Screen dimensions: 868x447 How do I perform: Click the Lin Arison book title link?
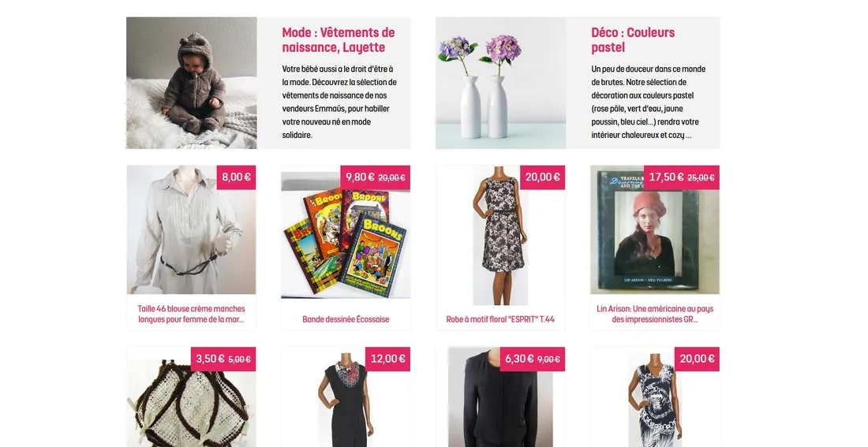(655, 314)
